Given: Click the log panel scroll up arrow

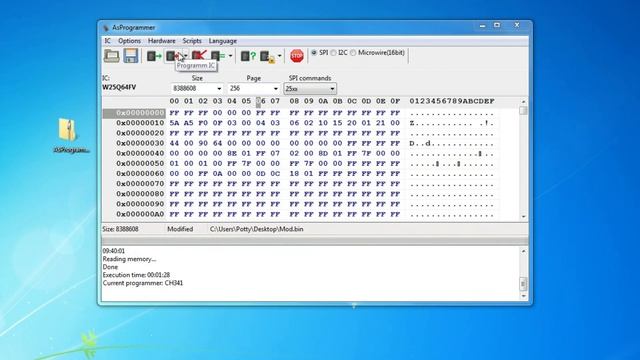Looking at the screenshot, I should click(523, 251).
